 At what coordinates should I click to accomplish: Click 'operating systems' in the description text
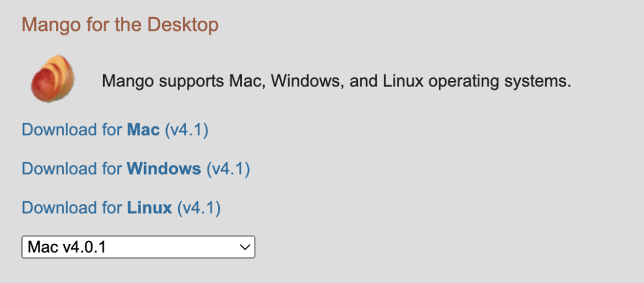click(x=499, y=82)
